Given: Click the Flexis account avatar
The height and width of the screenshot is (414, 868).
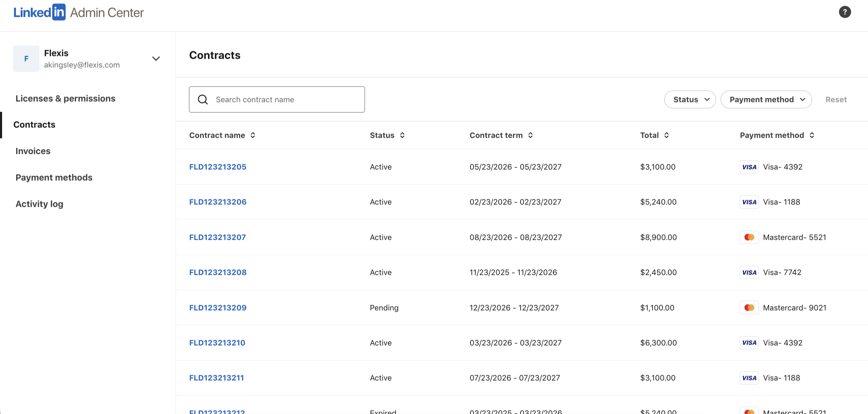Looking at the screenshot, I should pyautogui.click(x=26, y=59).
